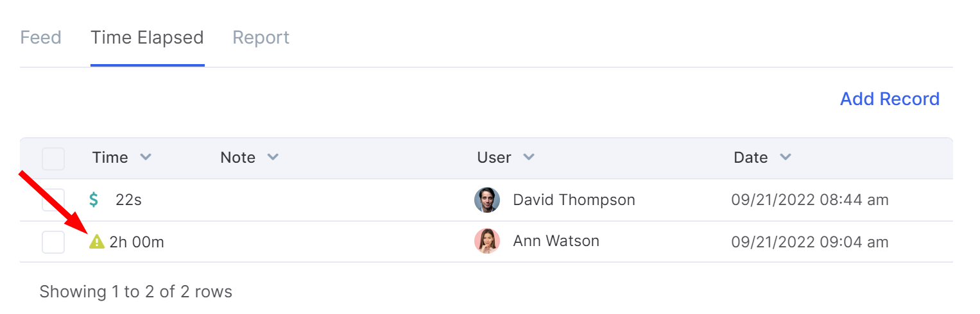Switch to the Feed tab
This screenshot has height=314, width=980.
[41, 38]
